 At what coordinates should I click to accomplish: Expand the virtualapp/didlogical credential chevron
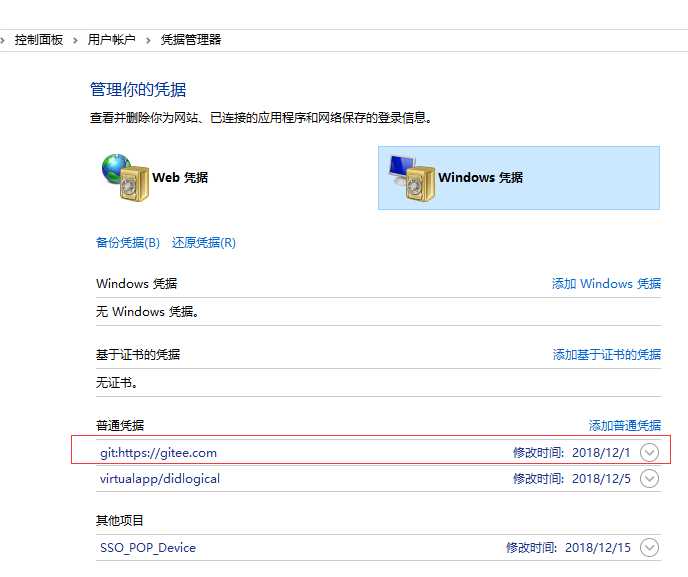649,479
